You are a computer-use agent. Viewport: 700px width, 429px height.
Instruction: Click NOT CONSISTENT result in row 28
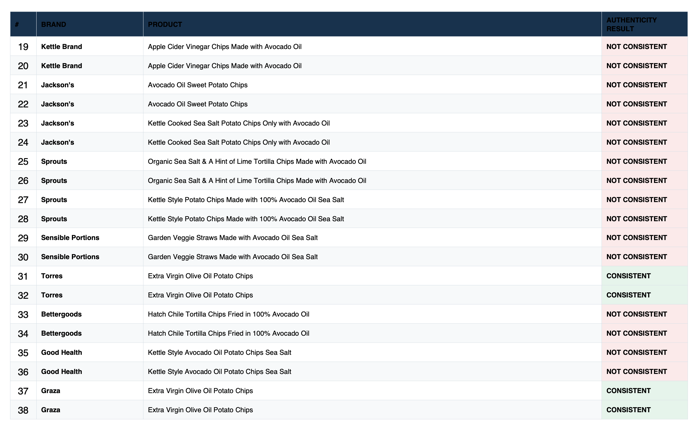[x=636, y=219]
